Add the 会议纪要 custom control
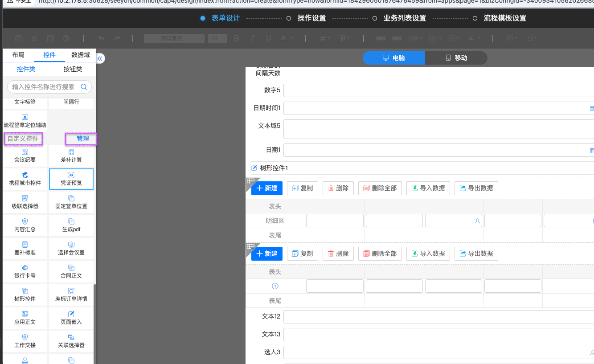This screenshot has height=364, width=594. (25, 156)
